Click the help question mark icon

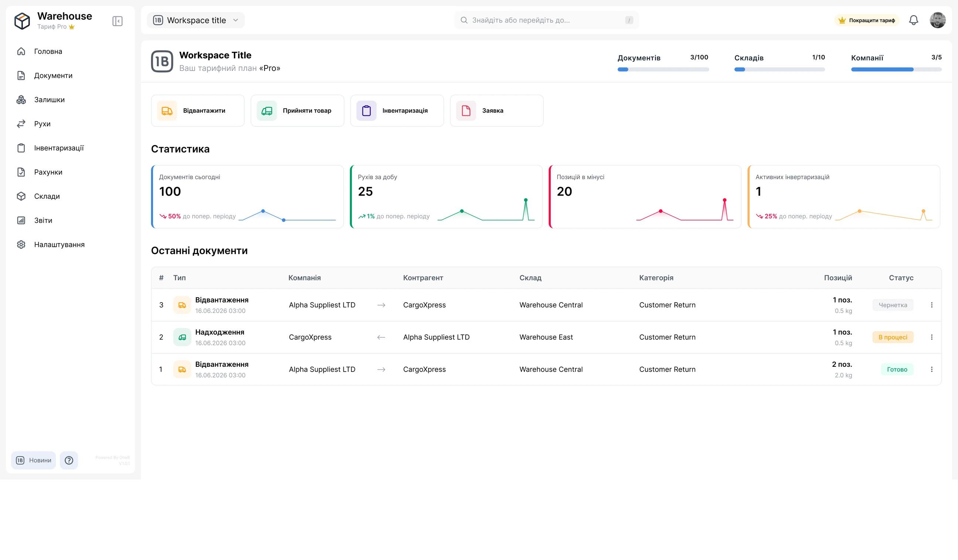point(69,460)
